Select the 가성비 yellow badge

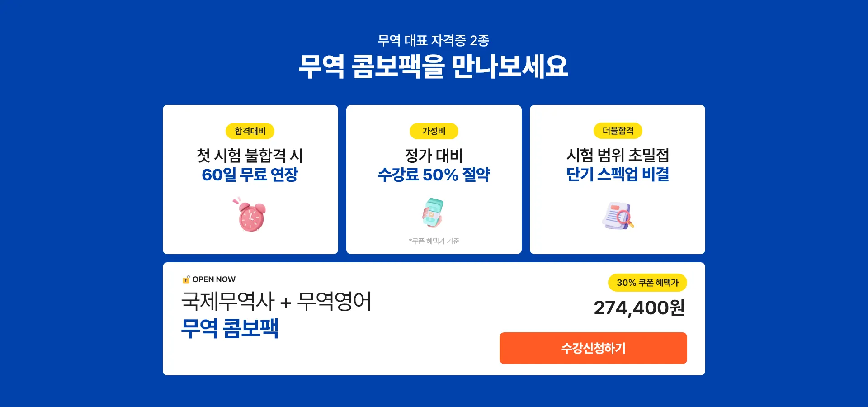point(434,131)
